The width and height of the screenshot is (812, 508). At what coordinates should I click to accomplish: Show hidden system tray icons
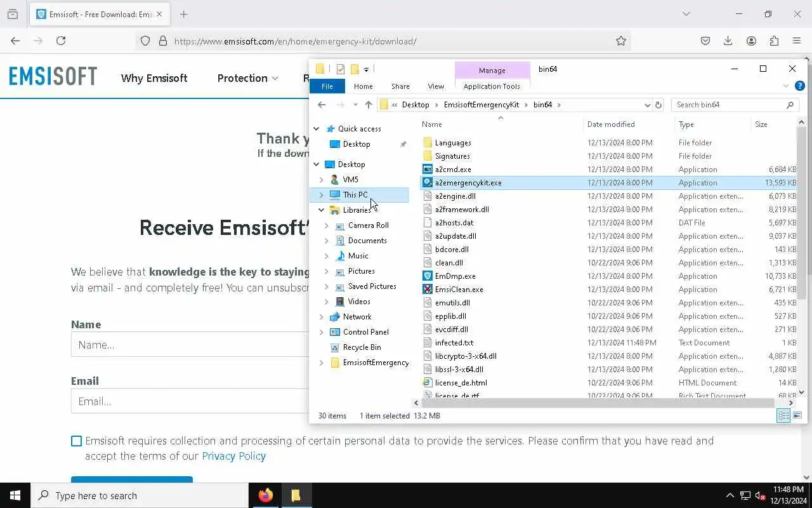point(730,495)
